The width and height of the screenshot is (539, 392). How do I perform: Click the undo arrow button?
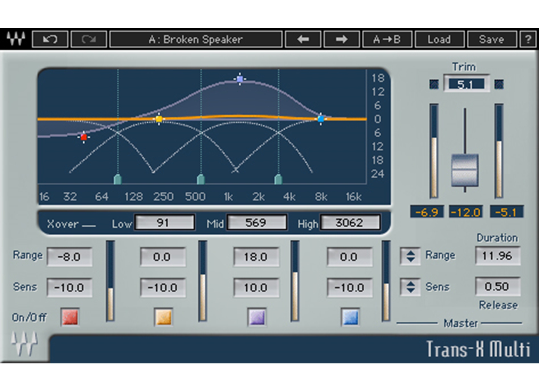50,39
